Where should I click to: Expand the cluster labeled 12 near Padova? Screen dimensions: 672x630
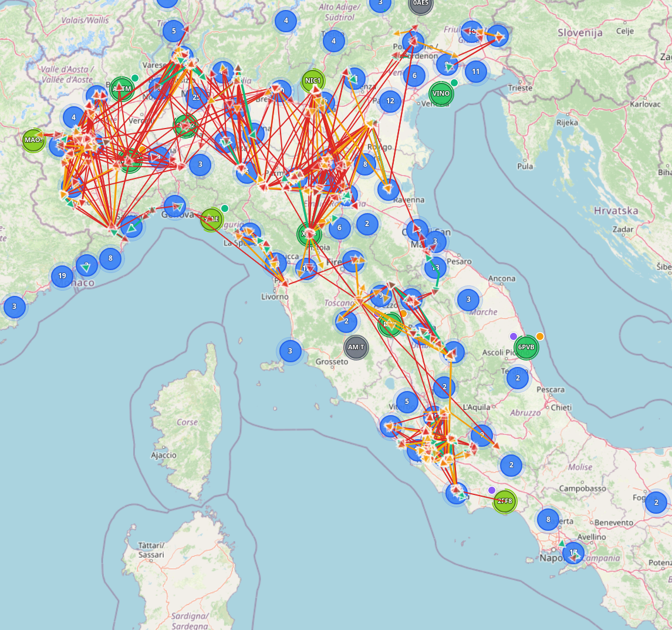[x=390, y=101]
